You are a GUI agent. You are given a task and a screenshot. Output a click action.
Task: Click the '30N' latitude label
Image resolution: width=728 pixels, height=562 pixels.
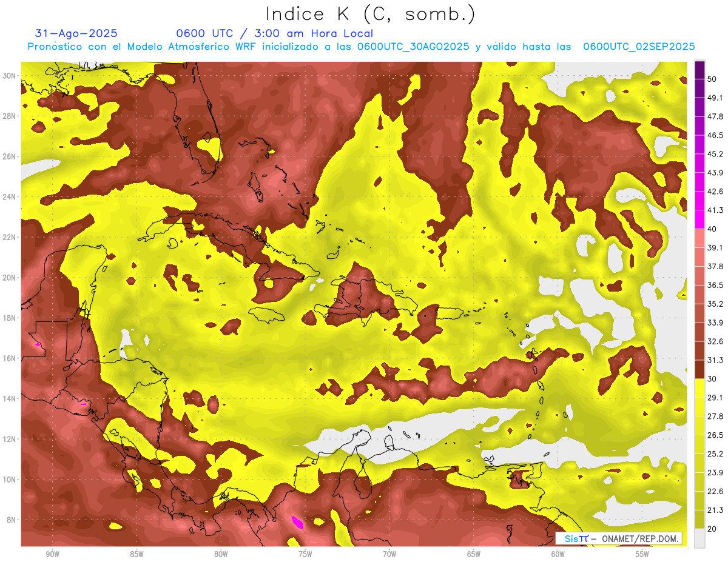(10, 76)
